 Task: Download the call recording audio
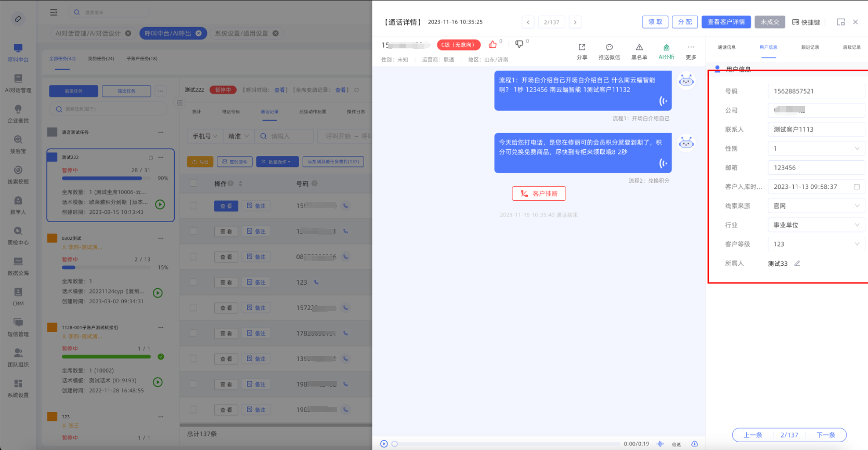[x=694, y=444]
